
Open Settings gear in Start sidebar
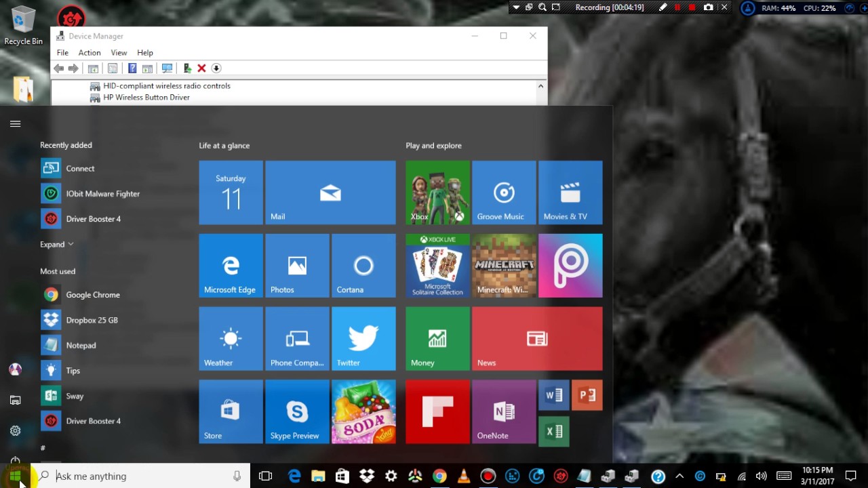coord(15,430)
